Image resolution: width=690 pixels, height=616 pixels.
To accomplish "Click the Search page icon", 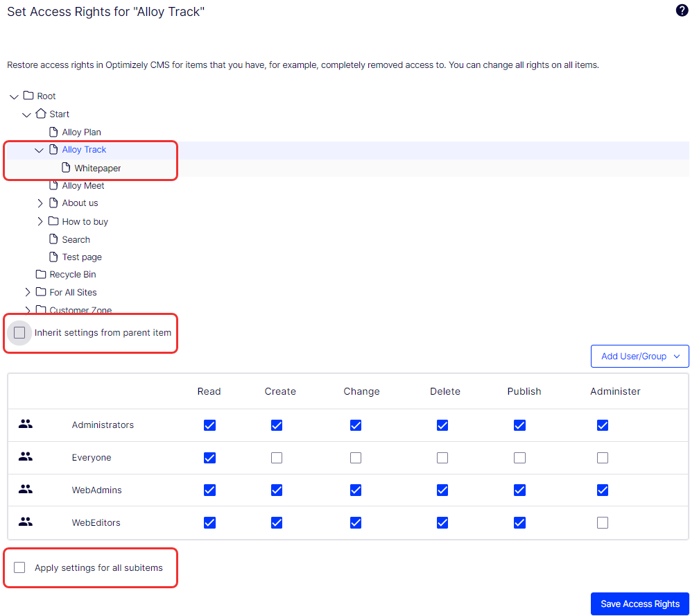I will coord(53,239).
